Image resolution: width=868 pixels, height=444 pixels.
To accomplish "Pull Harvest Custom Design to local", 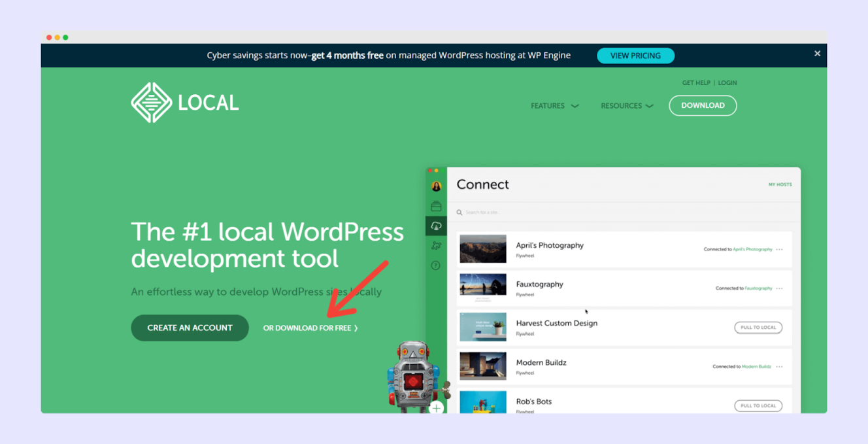I will pyautogui.click(x=758, y=328).
